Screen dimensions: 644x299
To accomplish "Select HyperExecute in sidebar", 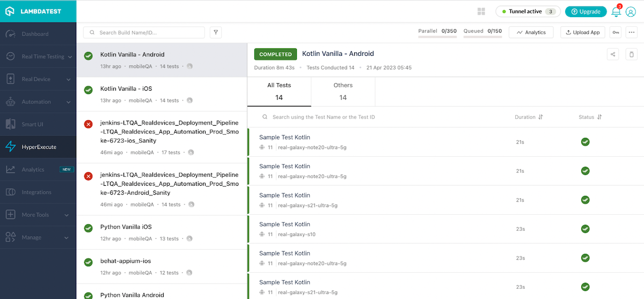I will pos(38,147).
